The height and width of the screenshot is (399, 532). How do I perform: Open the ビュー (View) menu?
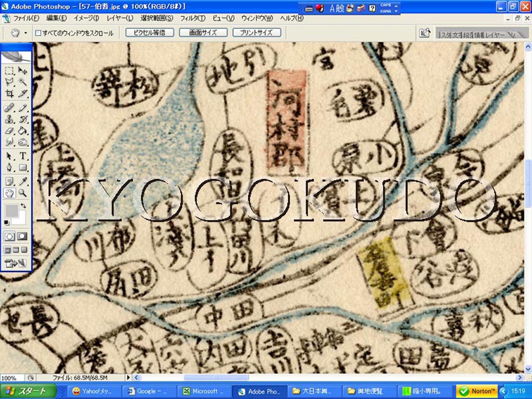[x=223, y=18]
